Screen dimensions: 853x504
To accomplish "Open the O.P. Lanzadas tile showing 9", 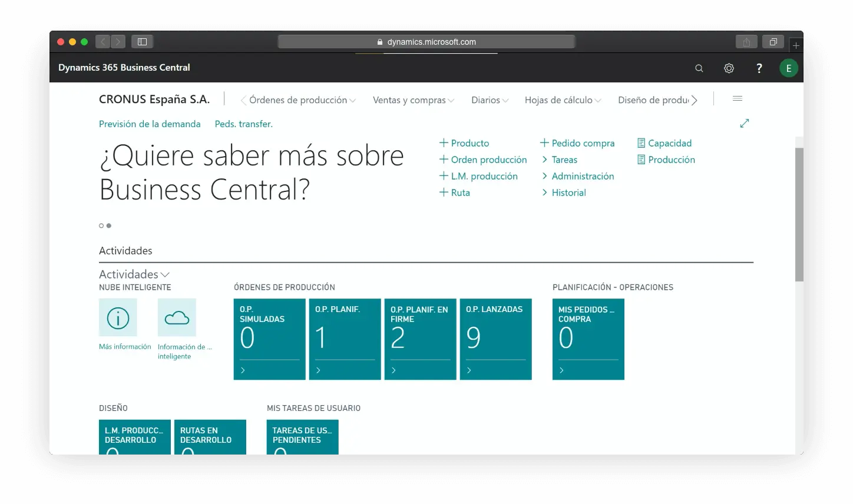I will point(495,339).
